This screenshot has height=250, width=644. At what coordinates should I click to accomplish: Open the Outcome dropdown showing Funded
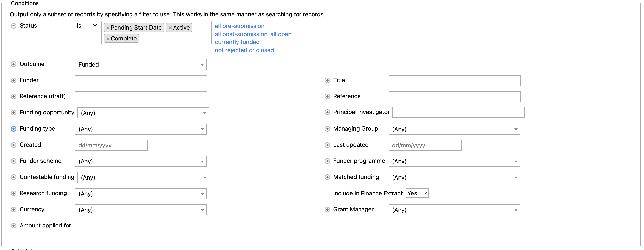pyautogui.click(x=141, y=65)
